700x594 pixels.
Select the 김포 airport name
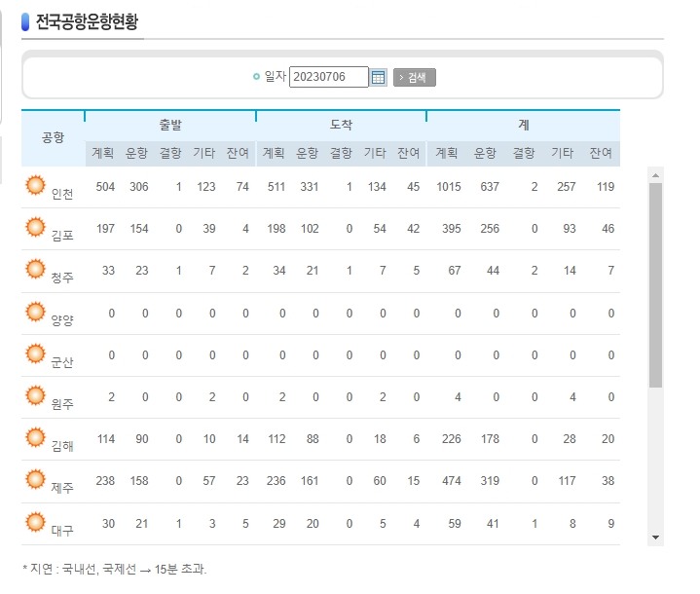[x=62, y=236]
